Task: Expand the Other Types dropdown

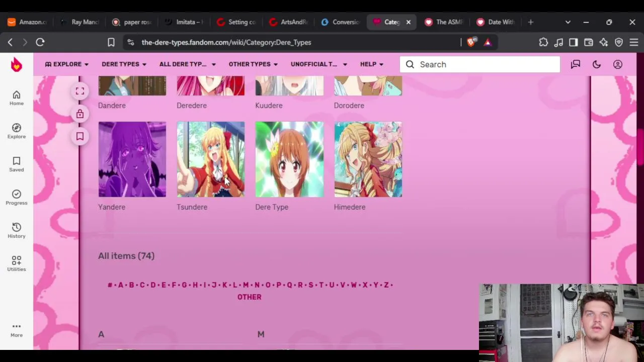Action: [253, 64]
